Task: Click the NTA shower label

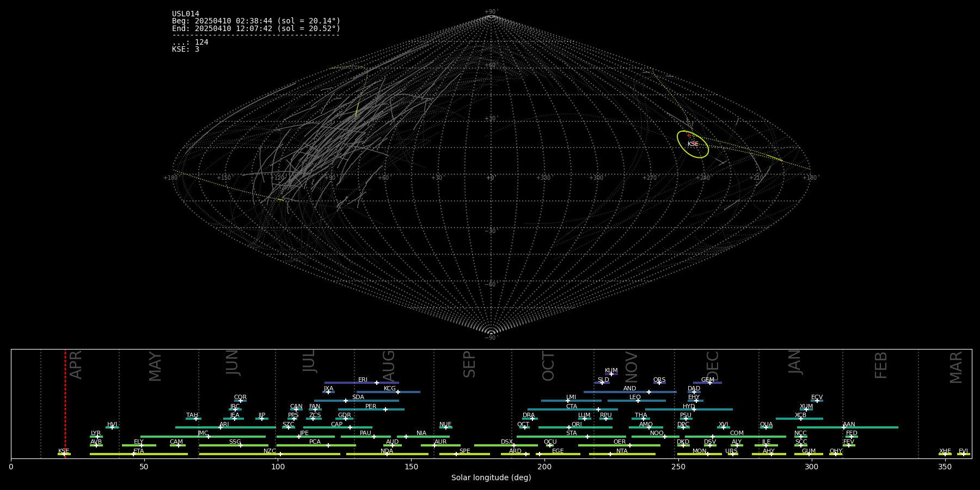Action: tap(622, 451)
